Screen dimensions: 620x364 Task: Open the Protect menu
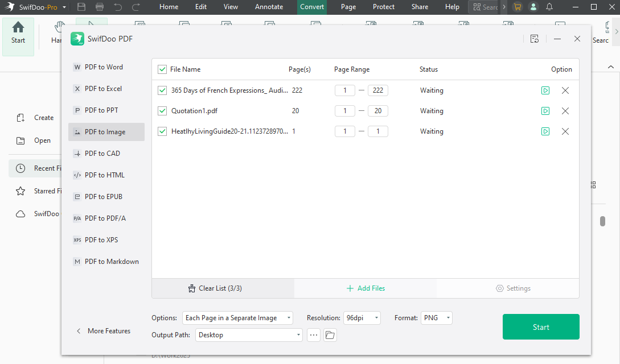(x=383, y=7)
